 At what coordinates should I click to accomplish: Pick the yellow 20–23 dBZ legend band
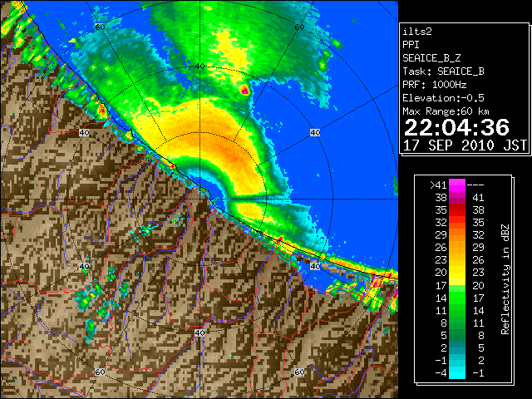[x=457, y=273]
